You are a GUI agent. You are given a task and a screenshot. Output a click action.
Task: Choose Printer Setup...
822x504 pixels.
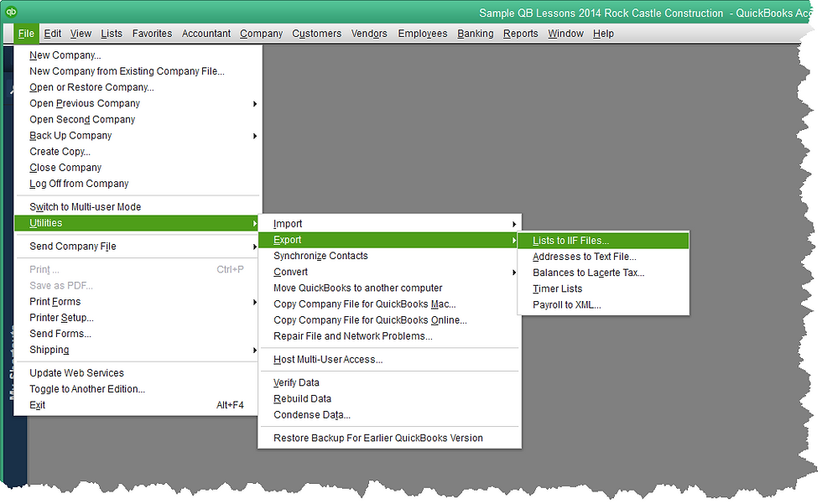click(138, 318)
